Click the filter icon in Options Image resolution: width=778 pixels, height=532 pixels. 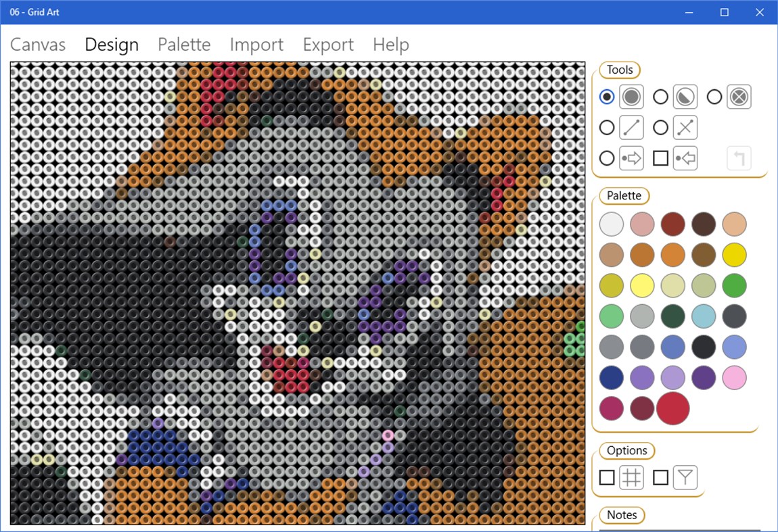tap(685, 477)
